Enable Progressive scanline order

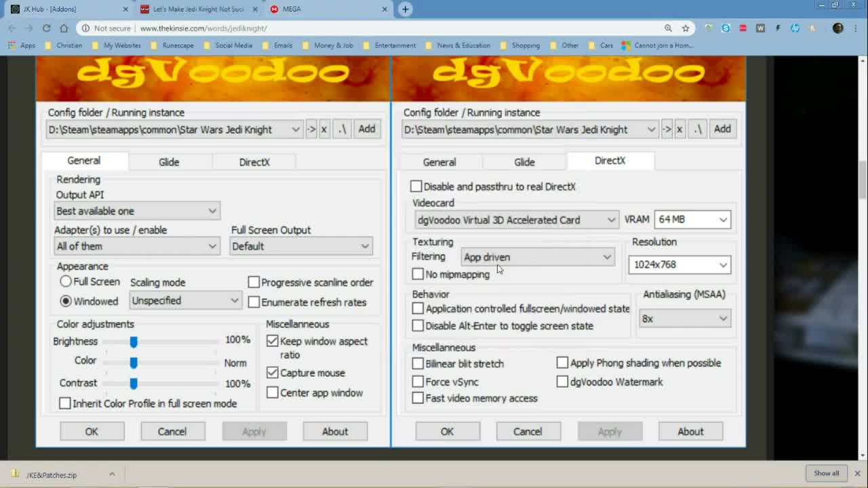point(254,282)
